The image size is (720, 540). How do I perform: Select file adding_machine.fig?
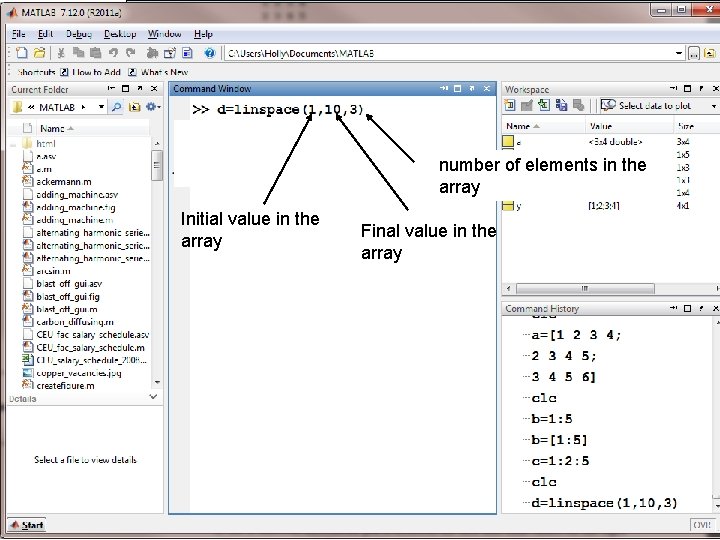click(76, 207)
